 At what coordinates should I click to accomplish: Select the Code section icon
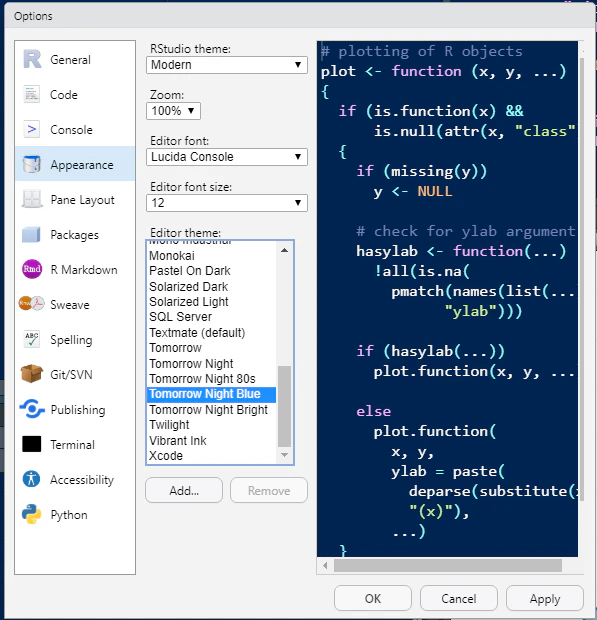coord(31,95)
